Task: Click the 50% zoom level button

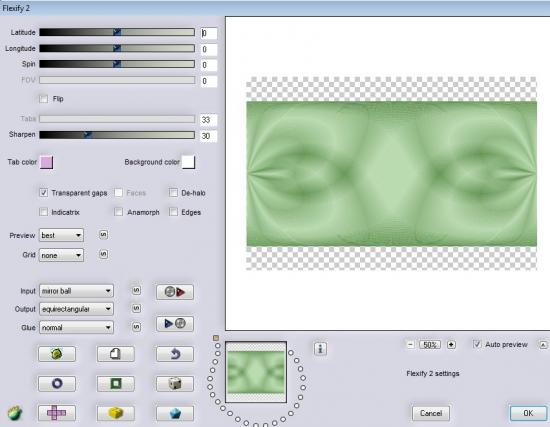Action: pyautogui.click(x=430, y=345)
